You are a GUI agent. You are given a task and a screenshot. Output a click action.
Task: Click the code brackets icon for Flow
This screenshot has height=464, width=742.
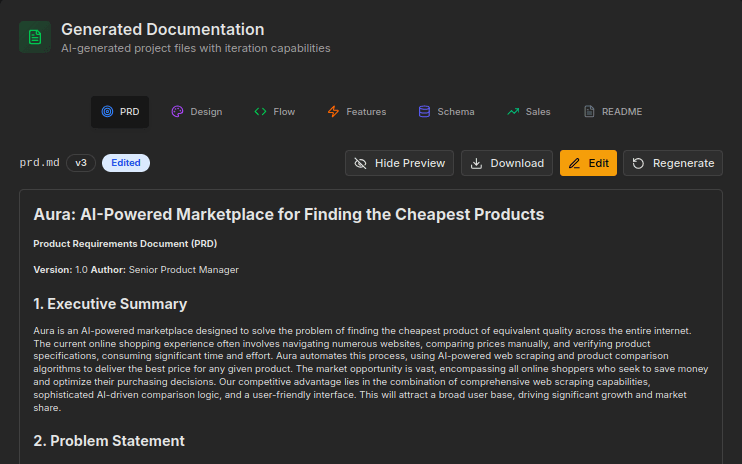[x=260, y=112]
